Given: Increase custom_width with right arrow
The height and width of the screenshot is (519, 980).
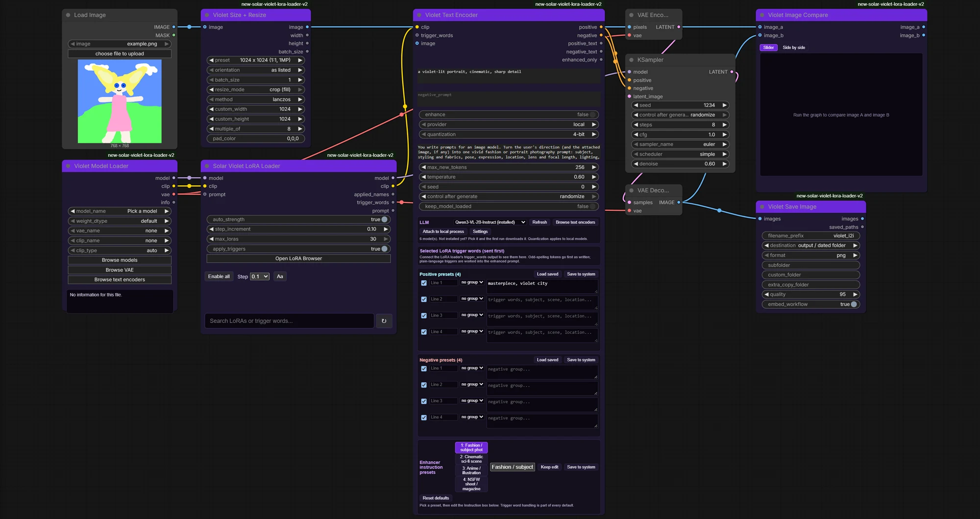Looking at the screenshot, I should [x=300, y=109].
